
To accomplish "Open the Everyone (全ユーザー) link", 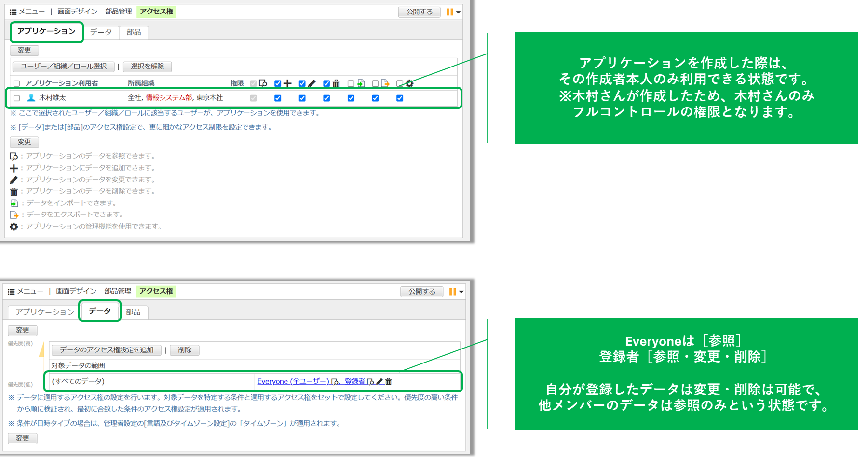I will pos(293,381).
